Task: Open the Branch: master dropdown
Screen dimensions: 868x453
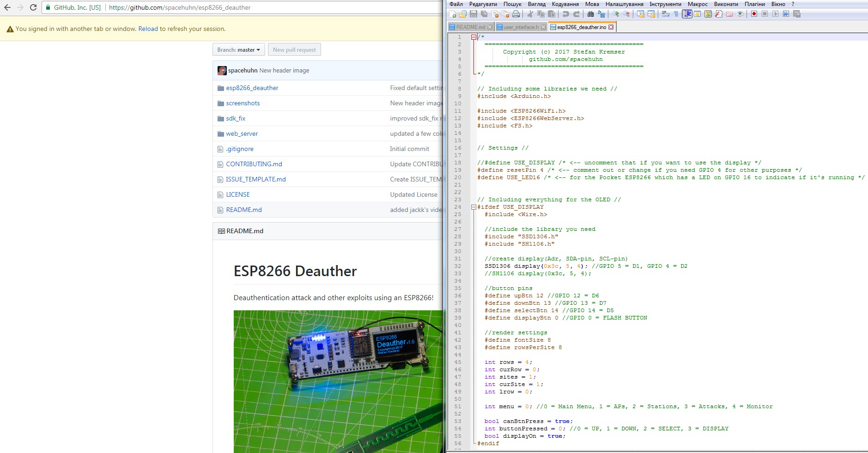Action: [238, 50]
